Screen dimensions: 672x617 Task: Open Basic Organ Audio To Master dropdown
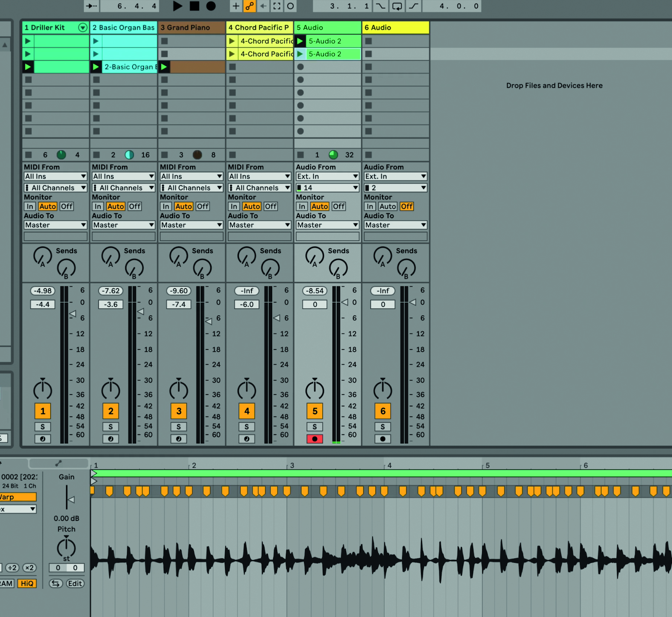coord(123,225)
